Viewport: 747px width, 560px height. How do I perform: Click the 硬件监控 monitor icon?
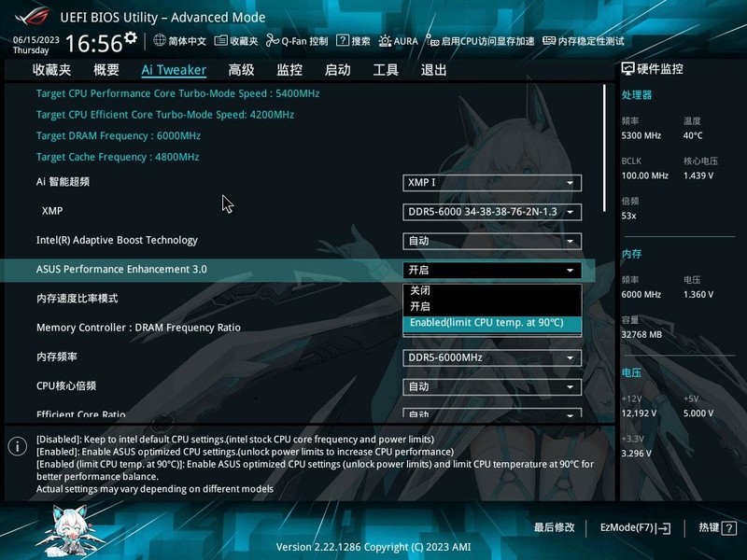pyautogui.click(x=627, y=69)
